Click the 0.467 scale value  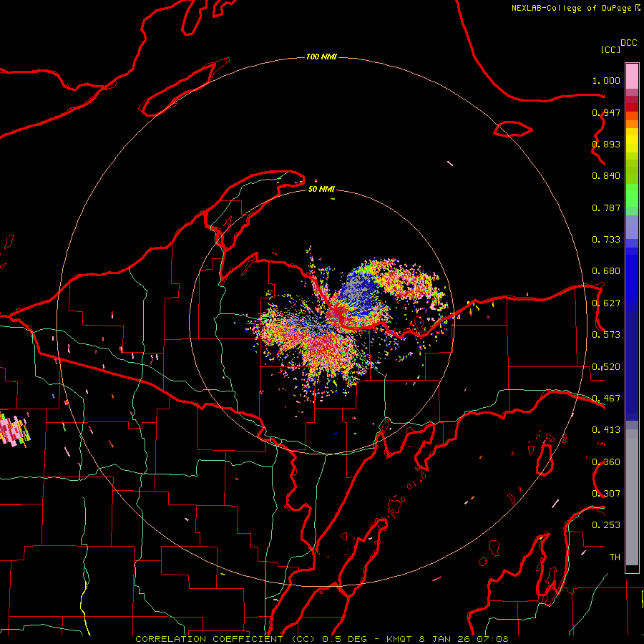(606, 399)
